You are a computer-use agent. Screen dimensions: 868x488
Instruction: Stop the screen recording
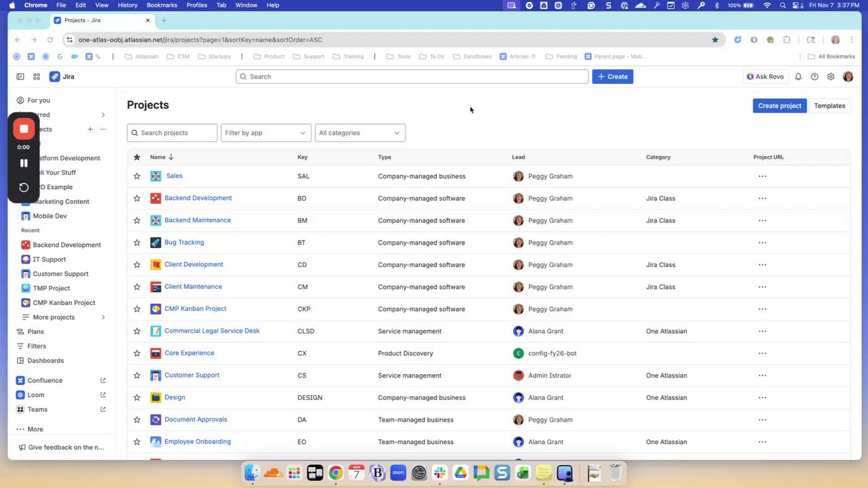click(x=24, y=129)
